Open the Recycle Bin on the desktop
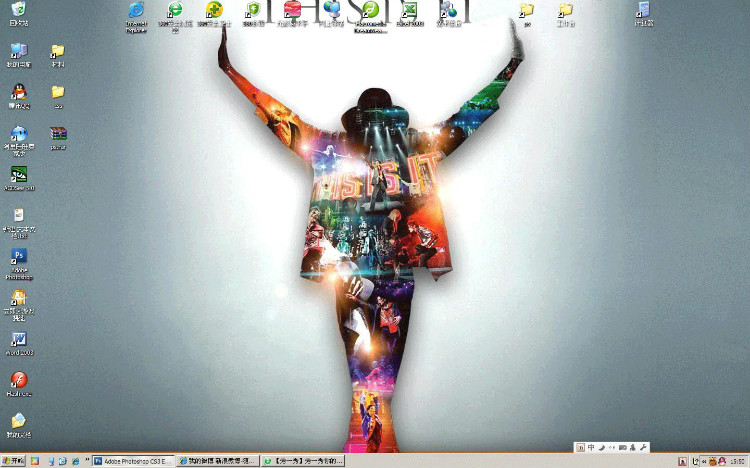Image resolution: width=750 pixels, height=468 pixels. click(19, 13)
